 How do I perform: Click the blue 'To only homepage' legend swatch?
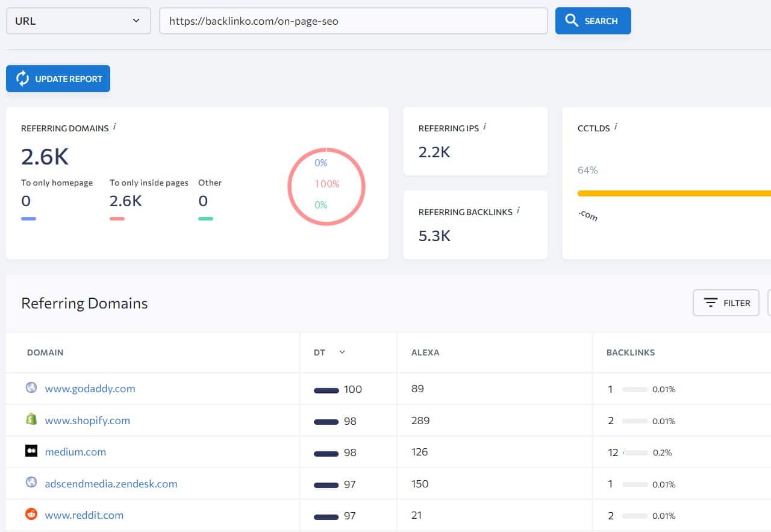point(28,218)
